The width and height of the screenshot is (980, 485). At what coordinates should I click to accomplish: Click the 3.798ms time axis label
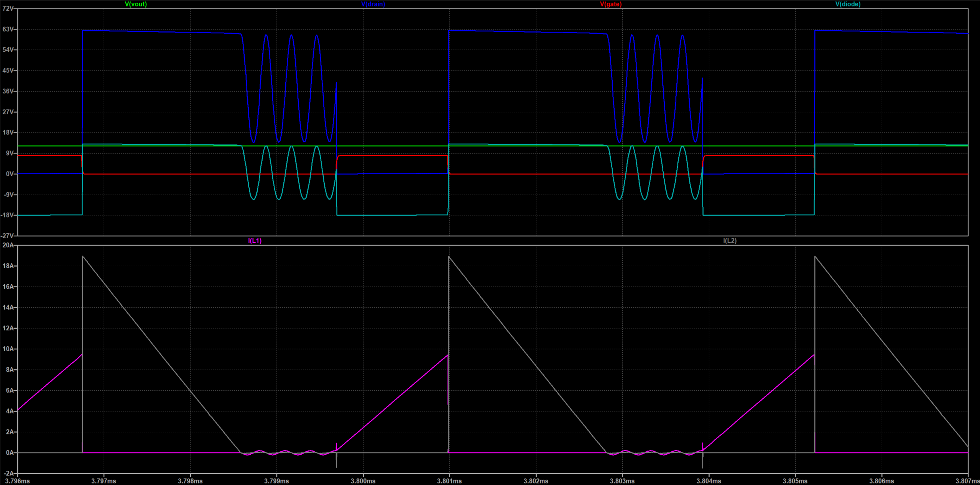click(190, 481)
